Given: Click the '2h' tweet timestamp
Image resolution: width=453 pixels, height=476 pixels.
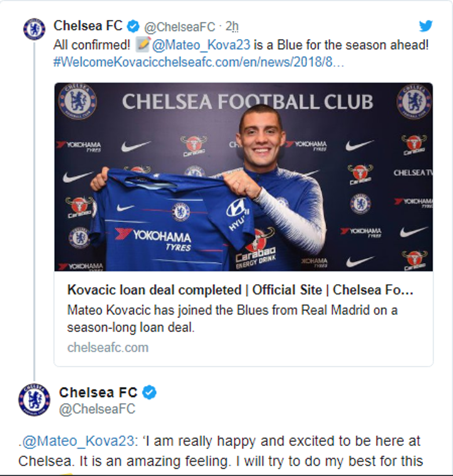Looking at the screenshot, I should pos(232,27).
